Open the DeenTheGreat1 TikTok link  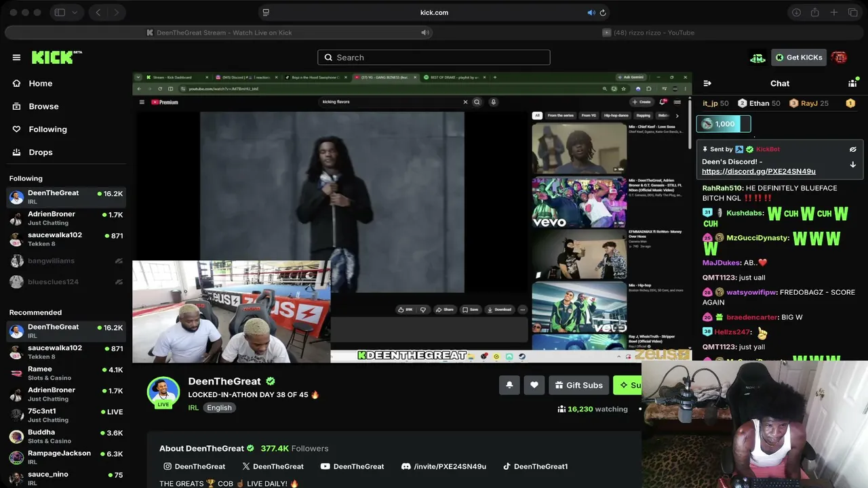tap(535, 466)
